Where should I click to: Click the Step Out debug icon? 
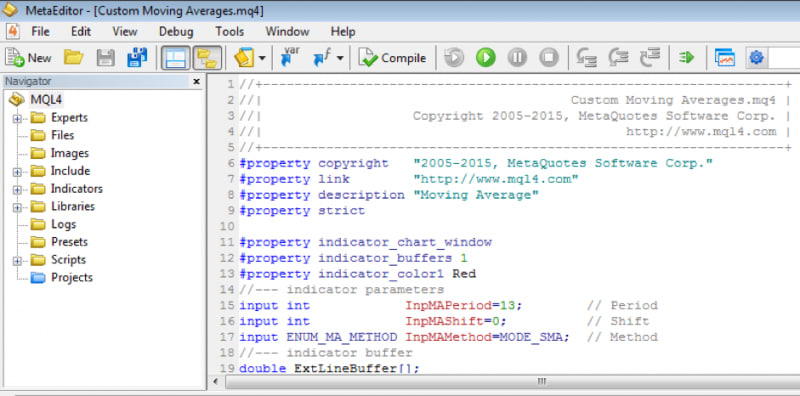[650, 58]
